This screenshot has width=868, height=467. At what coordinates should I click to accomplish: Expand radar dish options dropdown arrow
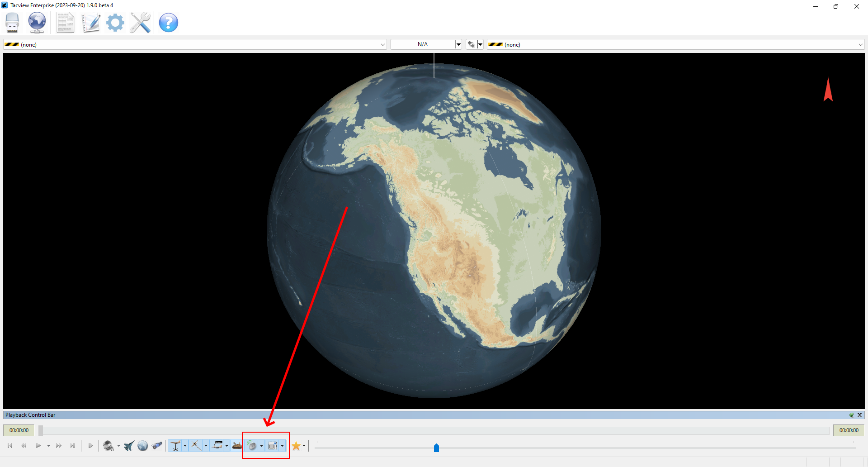pos(261,446)
